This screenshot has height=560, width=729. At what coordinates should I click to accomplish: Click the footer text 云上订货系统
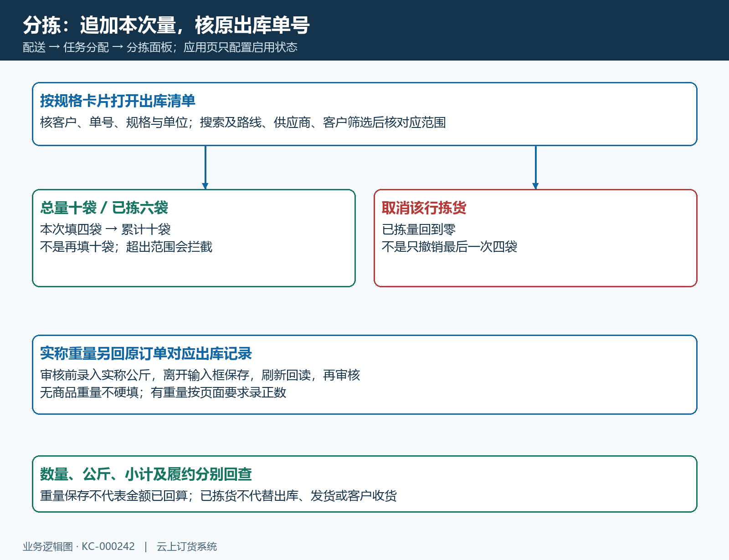click(187, 546)
